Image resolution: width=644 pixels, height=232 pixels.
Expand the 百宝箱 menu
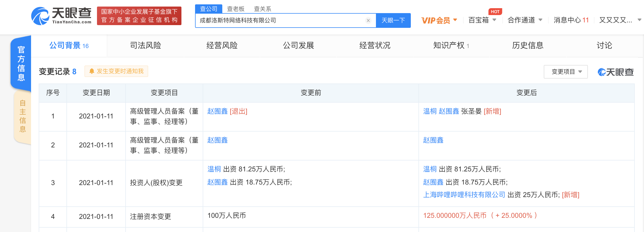482,20
